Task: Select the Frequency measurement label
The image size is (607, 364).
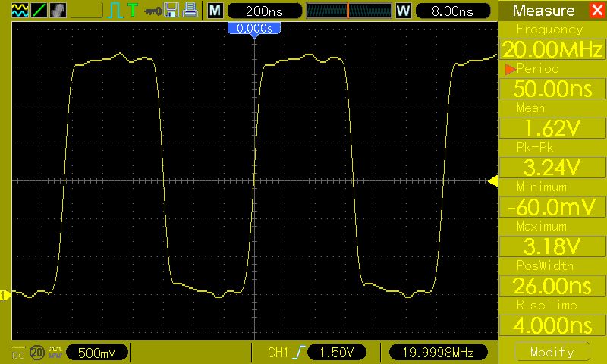Action: click(549, 30)
